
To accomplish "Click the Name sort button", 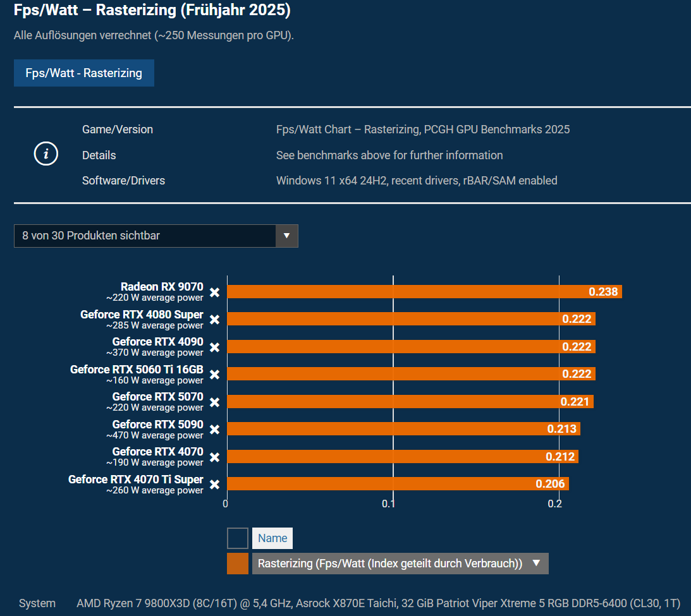I will click(x=272, y=538).
